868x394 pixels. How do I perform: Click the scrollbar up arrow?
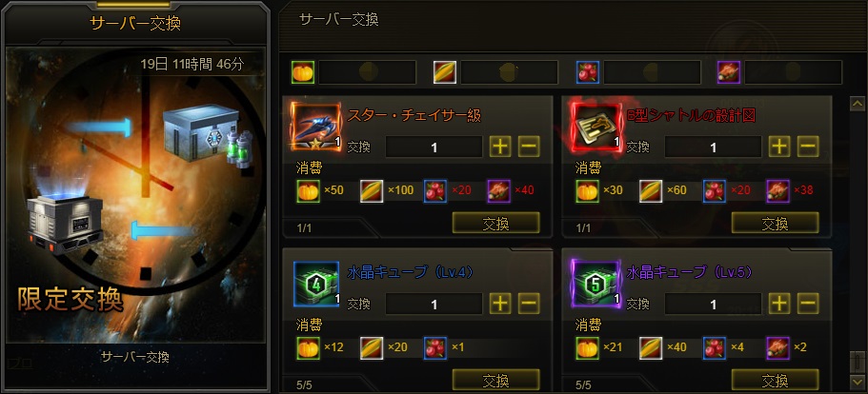(x=858, y=104)
